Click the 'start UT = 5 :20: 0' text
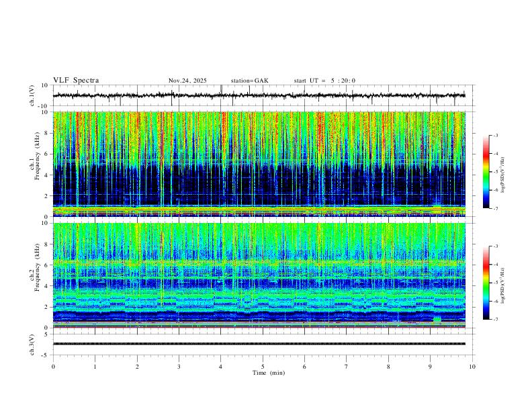Viewport: 532px width, 411px height. 324,81
